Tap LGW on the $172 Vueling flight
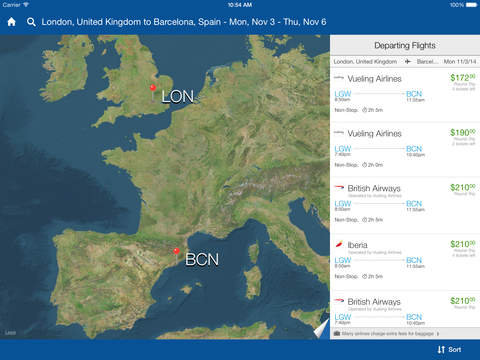Screen dimensions: 480x360 [x=343, y=94]
